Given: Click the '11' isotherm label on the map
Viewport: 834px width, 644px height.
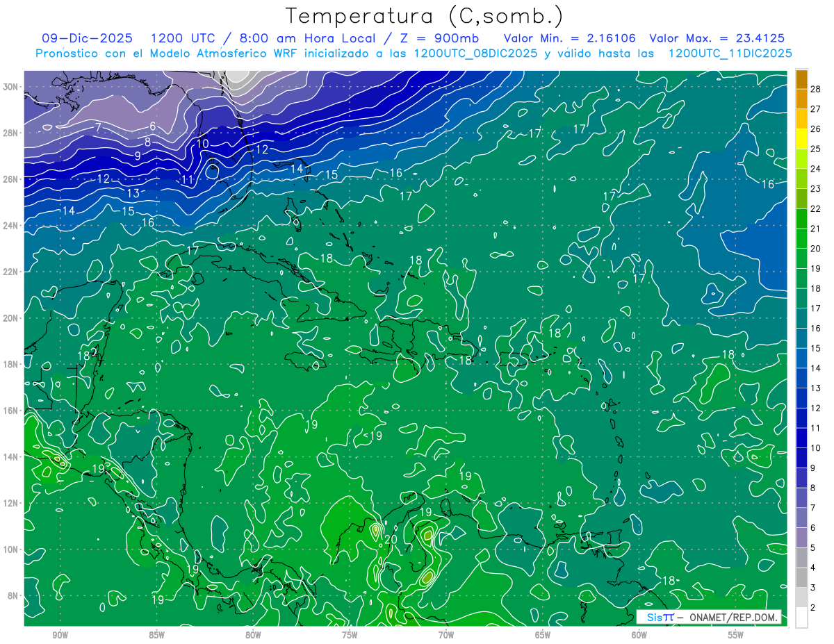Looking at the screenshot, I should (x=187, y=180).
